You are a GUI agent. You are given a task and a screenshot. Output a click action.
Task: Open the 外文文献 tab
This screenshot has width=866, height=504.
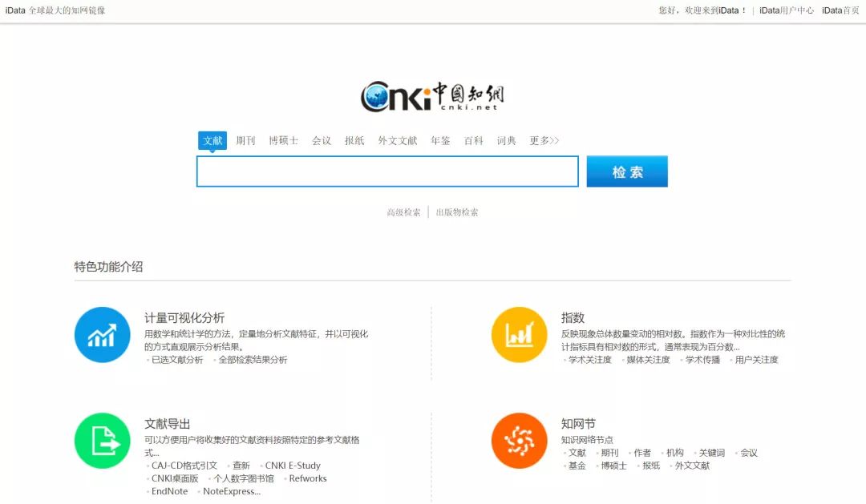coord(398,141)
